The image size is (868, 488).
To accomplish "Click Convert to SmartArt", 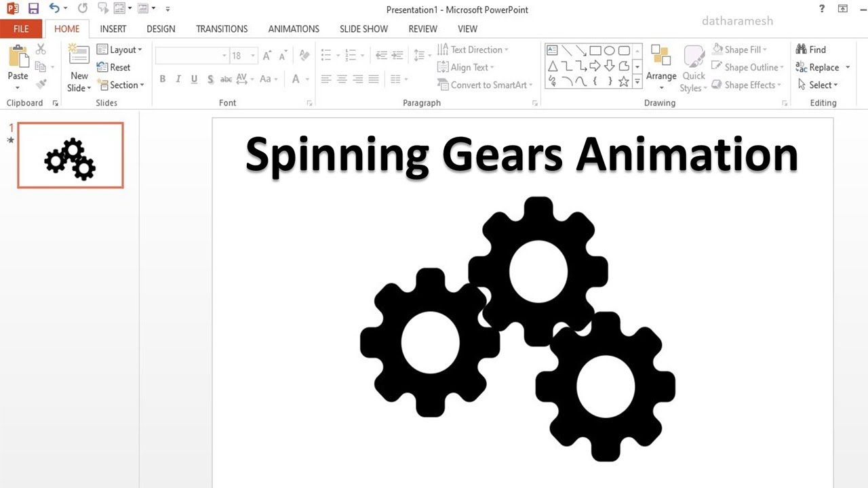I will tap(484, 85).
